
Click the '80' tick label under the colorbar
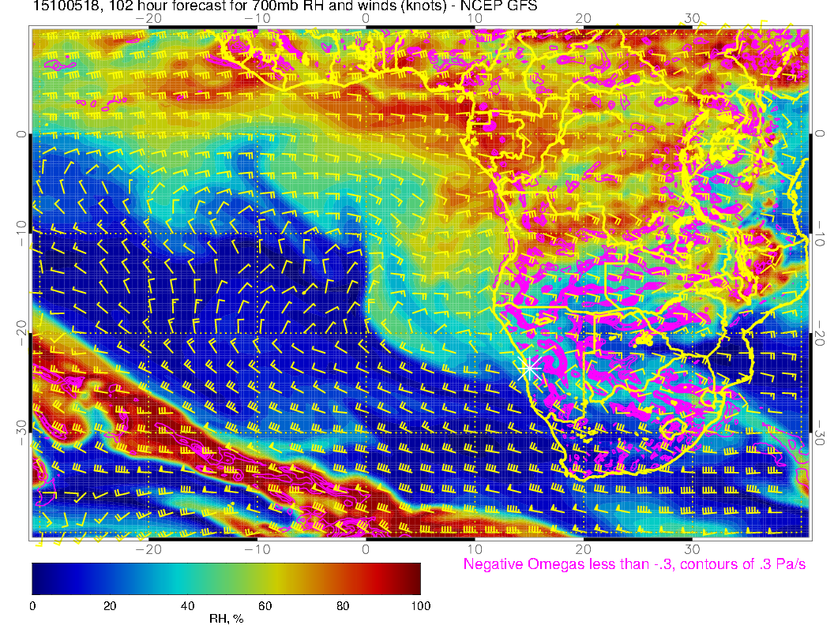point(343,606)
